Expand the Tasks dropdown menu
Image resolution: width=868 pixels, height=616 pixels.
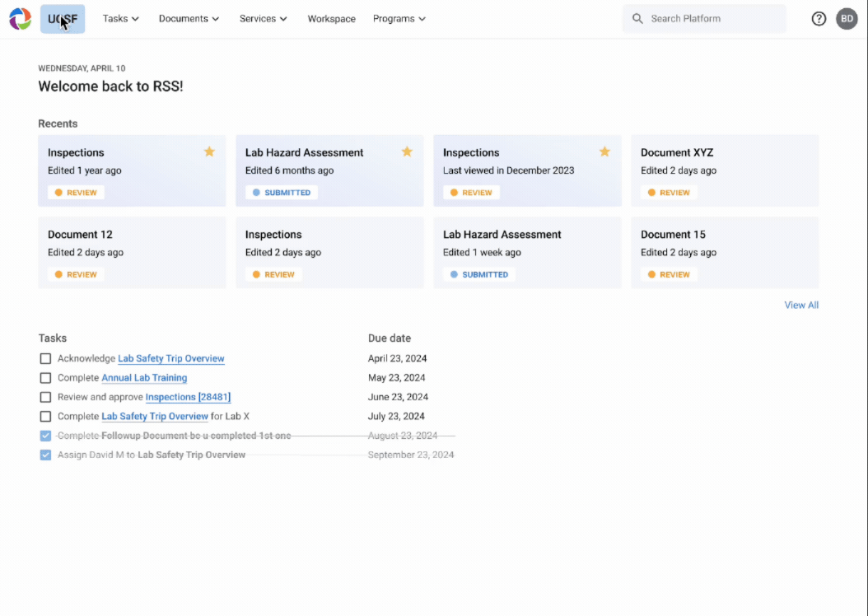pos(121,19)
